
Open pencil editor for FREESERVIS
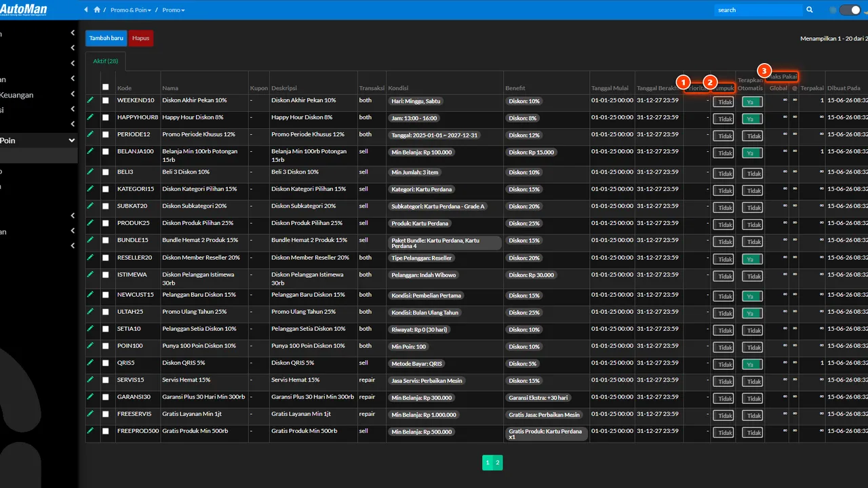point(90,413)
